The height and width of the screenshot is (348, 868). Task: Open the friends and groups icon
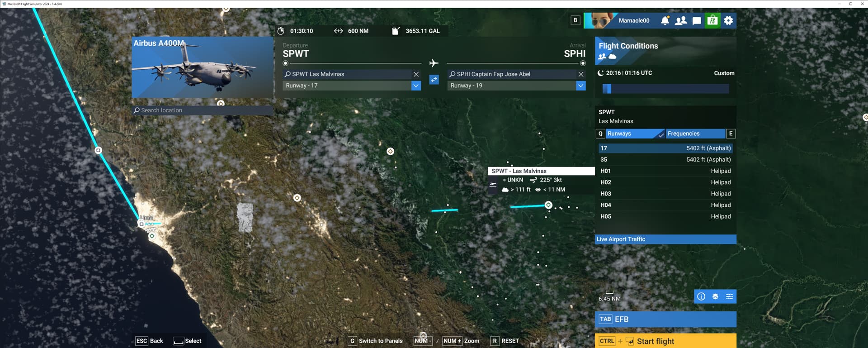(681, 20)
